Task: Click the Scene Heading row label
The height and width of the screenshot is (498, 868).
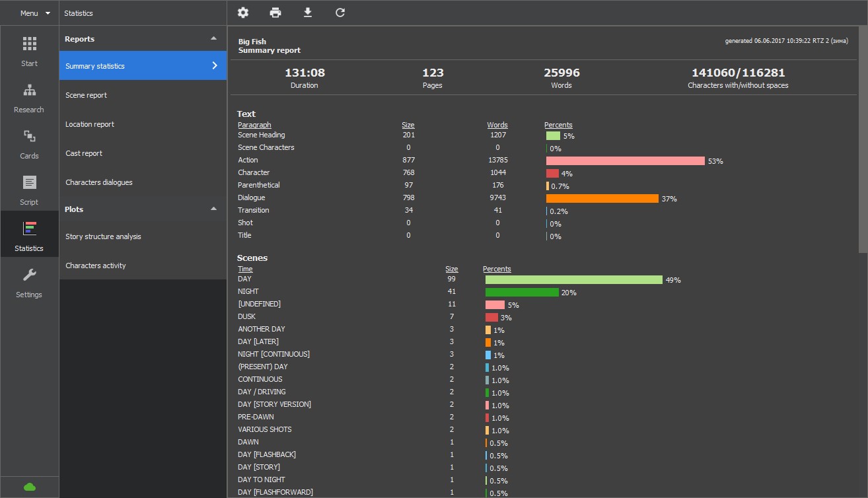Action: pyautogui.click(x=262, y=135)
